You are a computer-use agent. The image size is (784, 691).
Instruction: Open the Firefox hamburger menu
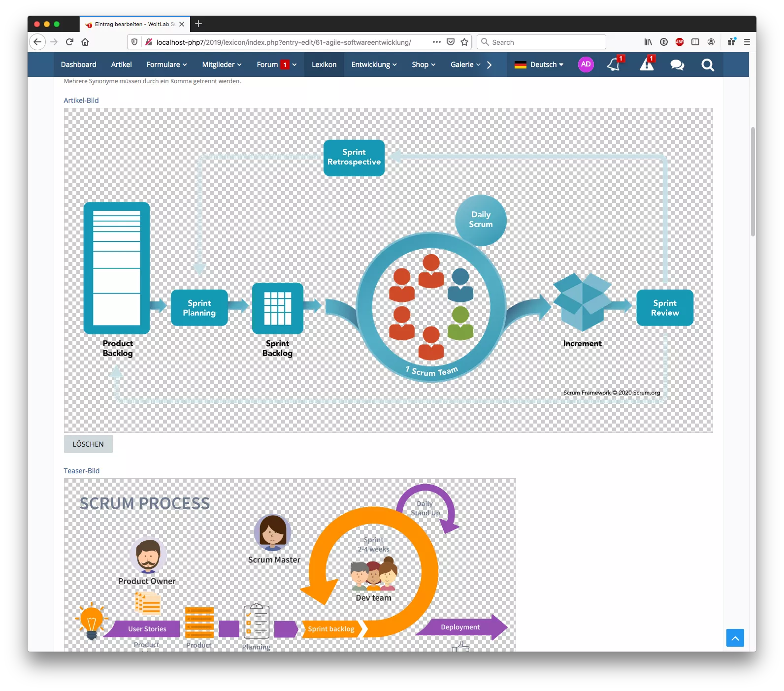coord(747,42)
